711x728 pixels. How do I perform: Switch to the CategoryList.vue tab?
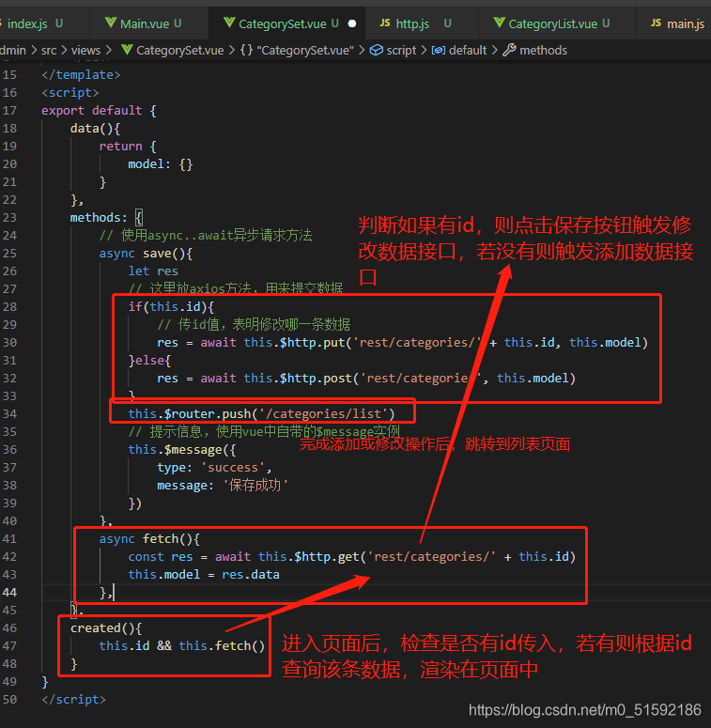[x=557, y=23]
